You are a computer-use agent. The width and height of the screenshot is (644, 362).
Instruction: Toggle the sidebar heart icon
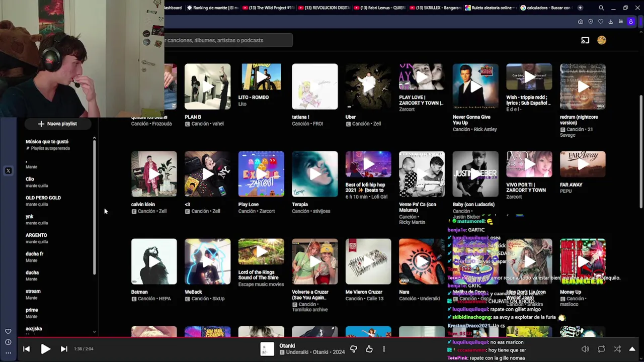pyautogui.click(x=8, y=332)
